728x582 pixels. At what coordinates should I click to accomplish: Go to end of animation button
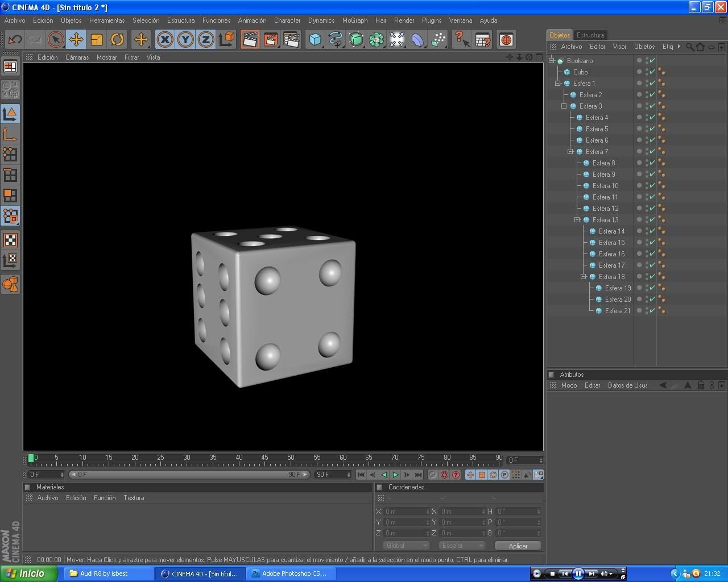point(418,475)
